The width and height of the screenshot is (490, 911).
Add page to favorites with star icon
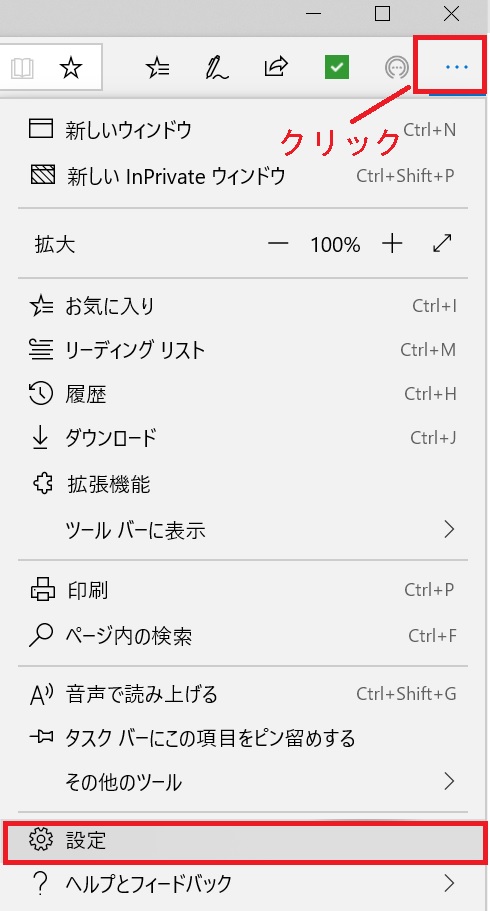(71, 69)
